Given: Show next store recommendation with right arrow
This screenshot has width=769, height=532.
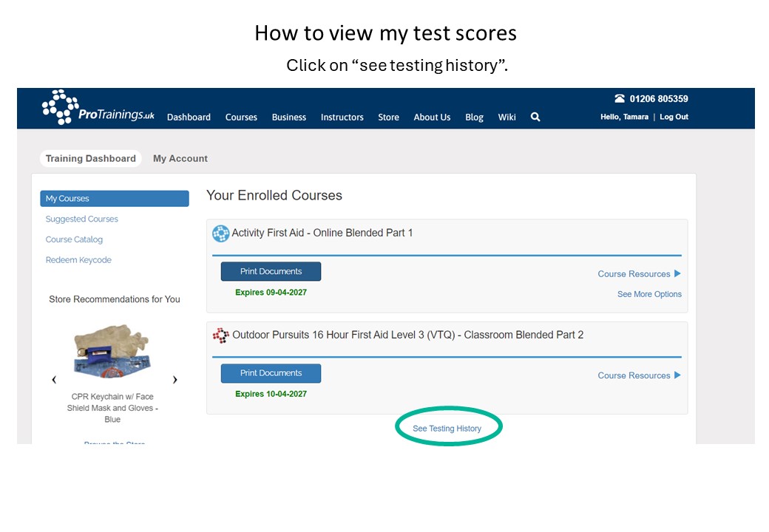Looking at the screenshot, I should [175, 380].
